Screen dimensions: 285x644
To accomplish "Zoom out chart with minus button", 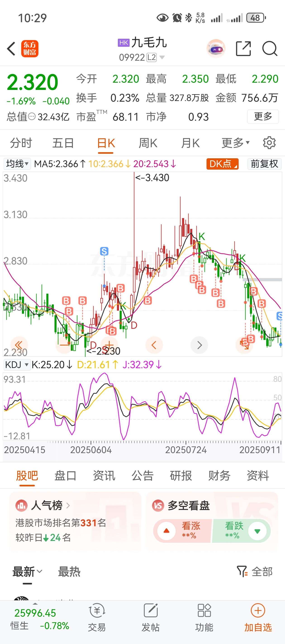I will click(64, 345).
